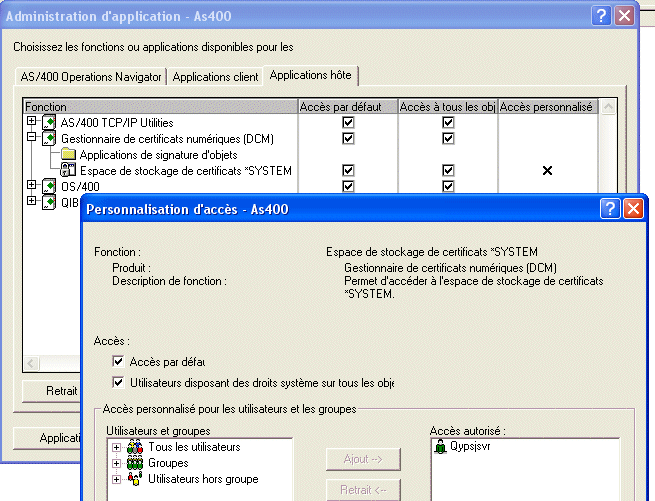Select Gestionnaire de certificats numériques (DCM) row
Image resolution: width=655 pixels, height=501 pixels.
click(x=167, y=139)
